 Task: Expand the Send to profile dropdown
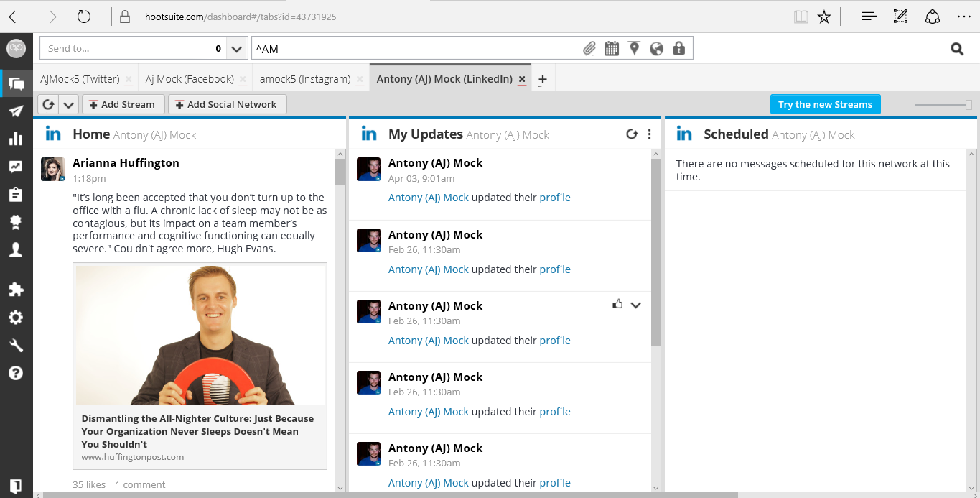click(237, 49)
